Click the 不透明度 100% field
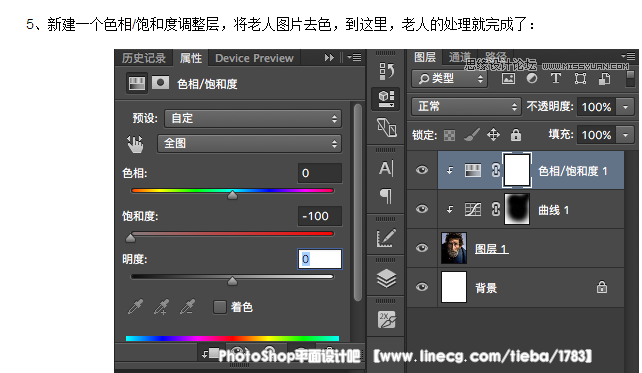Screen dimensions: 642x373 pyautogui.click(x=597, y=107)
